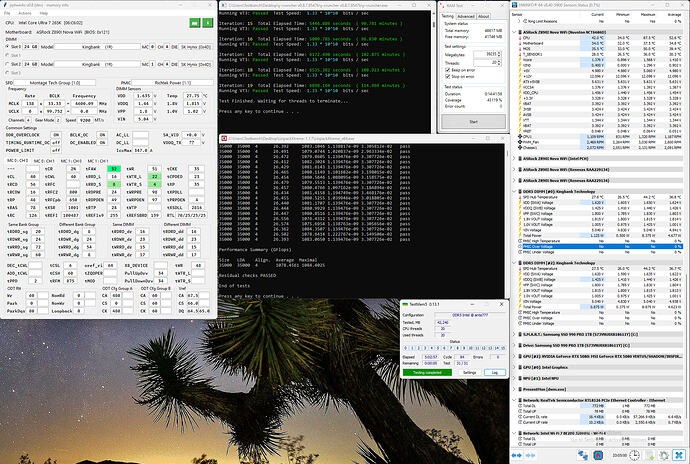
Task: Click the CPU thermometer icon in HWiNFO
Action: coord(520,38)
